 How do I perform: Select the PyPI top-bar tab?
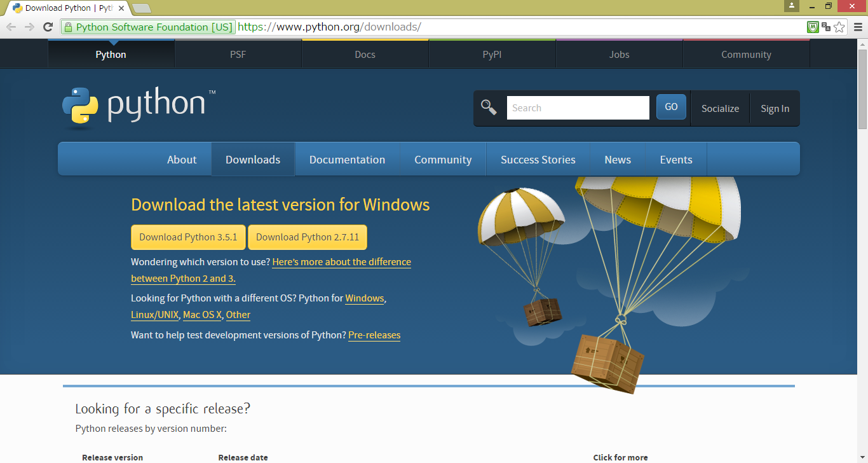click(x=492, y=55)
